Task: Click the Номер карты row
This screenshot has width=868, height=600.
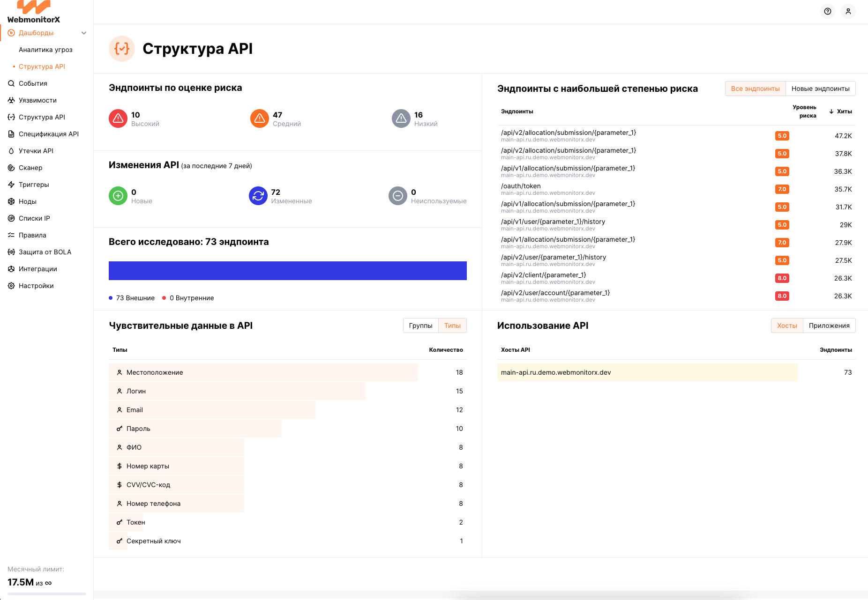Action: click(288, 466)
